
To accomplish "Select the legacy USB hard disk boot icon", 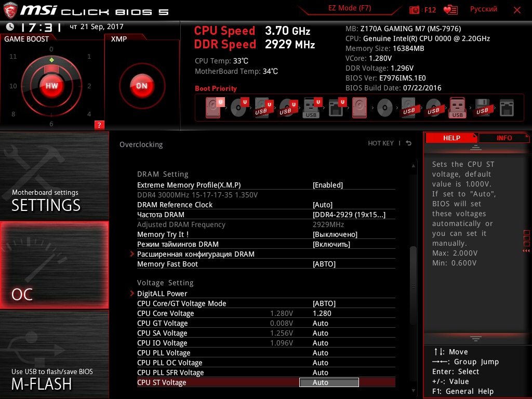I will (x=409, y=108).
